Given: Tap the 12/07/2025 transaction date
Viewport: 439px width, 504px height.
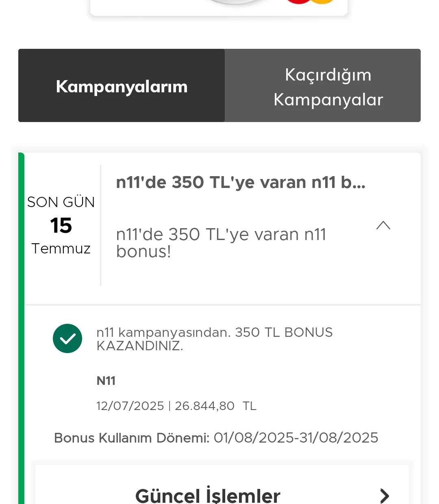Looking at the screenshot, I should [x=130, y=406].
